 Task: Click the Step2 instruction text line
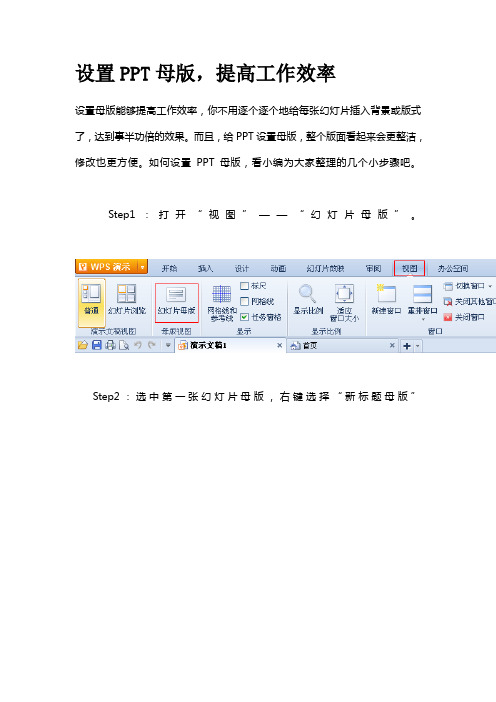coord(254,396)
